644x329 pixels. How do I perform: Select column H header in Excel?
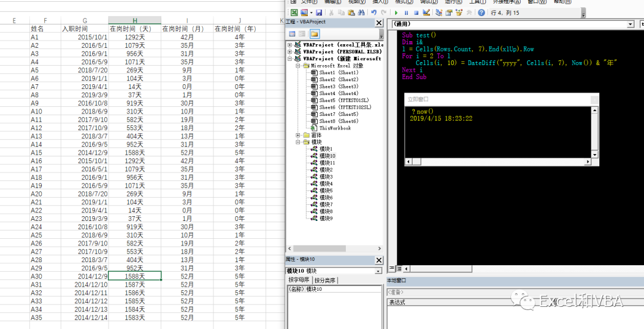(x=135, y=20)
